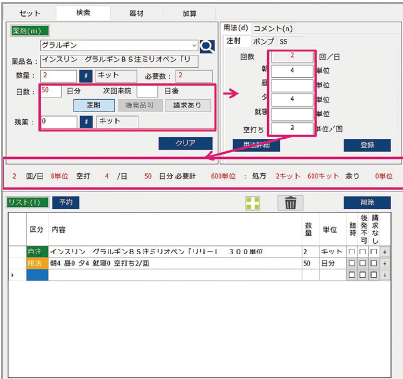Click the blue # button beside 残薬
Image resolution: width=403 pixels, height=379 pixels.
point(86,122)
